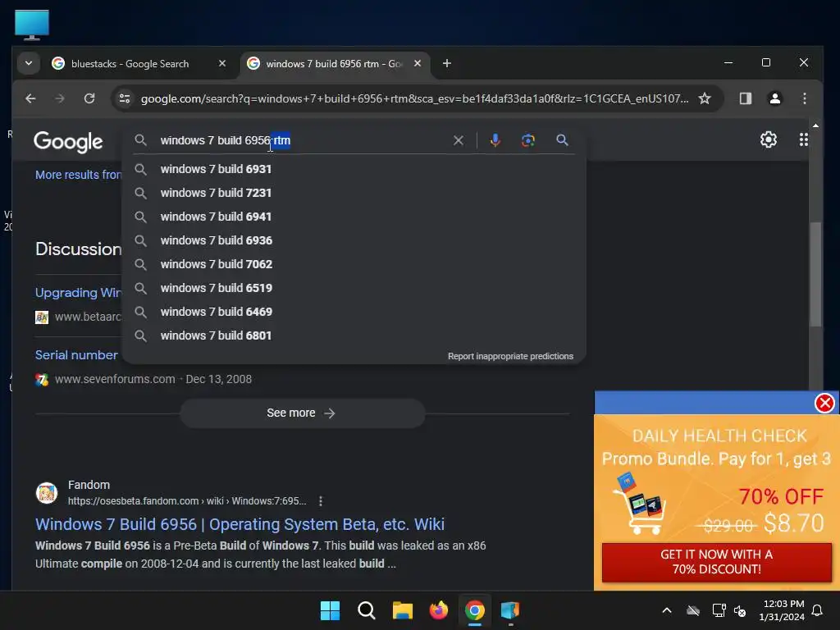Image resolution: width=840 pixels, height=630 pixels.
Task: Open Windows 7 Build 6956 Fandom wiki result
Action: click(240, 524)
